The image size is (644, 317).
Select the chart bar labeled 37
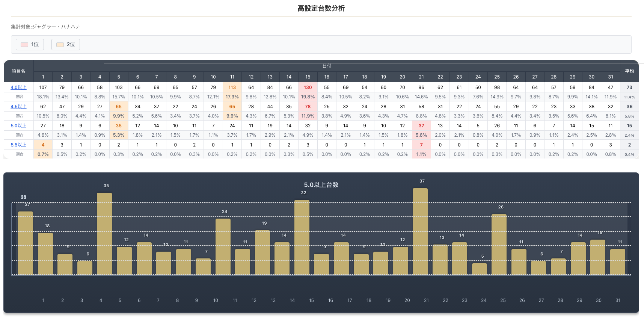tap(420, 231)
